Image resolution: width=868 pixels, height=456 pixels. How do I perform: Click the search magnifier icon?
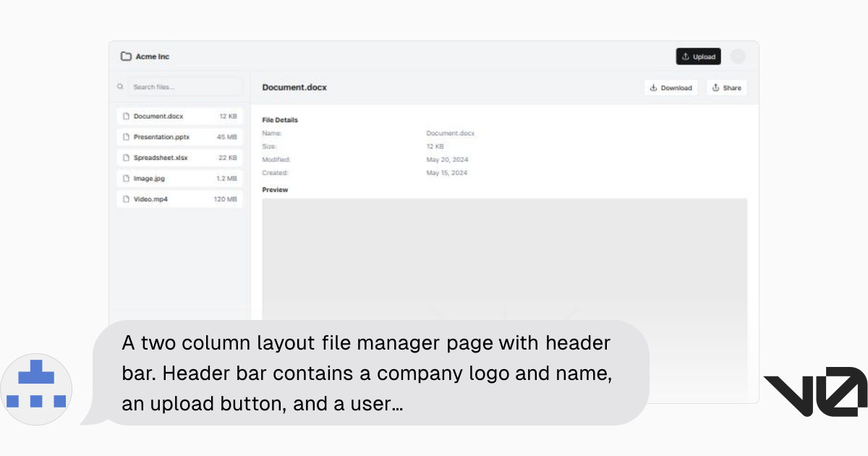[120, 87]
